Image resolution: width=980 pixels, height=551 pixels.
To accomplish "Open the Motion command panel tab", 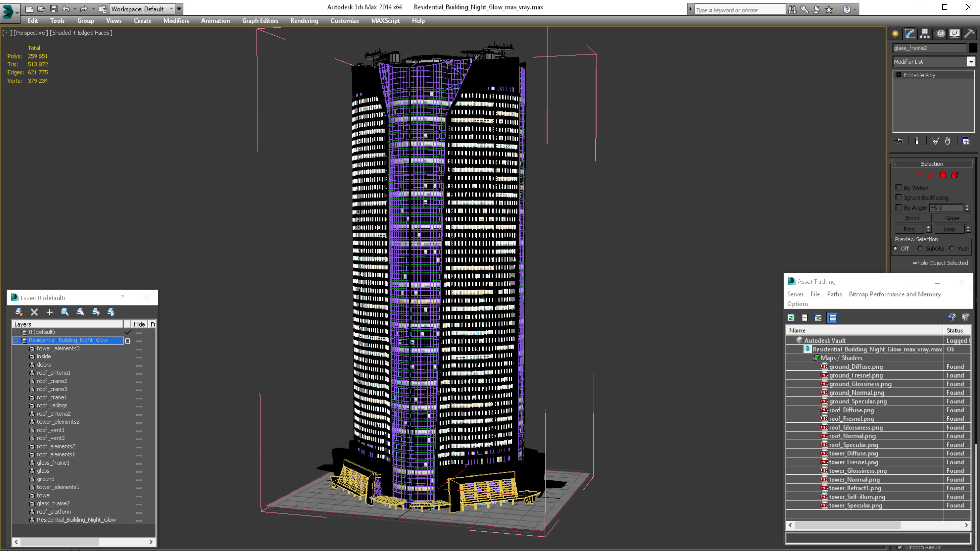I will [x=940, y=34].
